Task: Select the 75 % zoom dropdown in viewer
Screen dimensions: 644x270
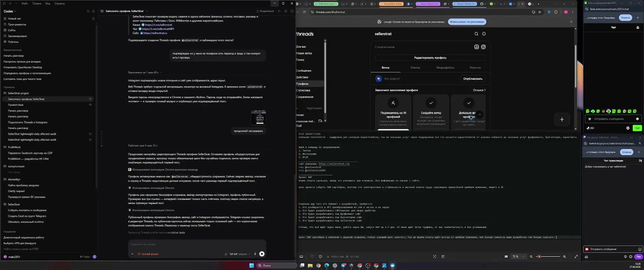Action: (x=518, y=256)
